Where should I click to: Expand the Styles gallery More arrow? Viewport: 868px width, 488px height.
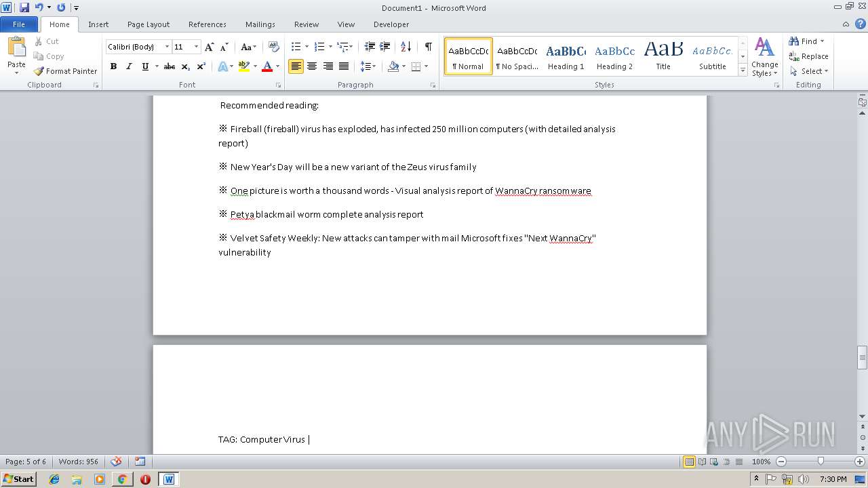click(743, 70)
